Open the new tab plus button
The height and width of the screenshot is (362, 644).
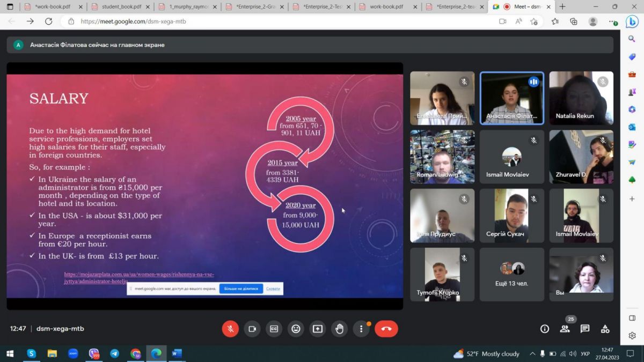pyautogui.click(x=562, y=7)
